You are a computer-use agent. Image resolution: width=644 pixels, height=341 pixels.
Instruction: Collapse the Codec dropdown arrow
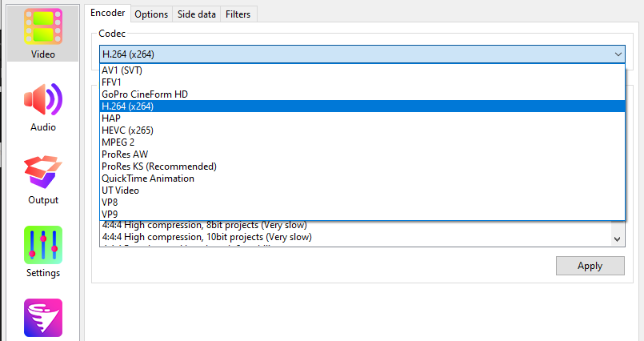618,54
